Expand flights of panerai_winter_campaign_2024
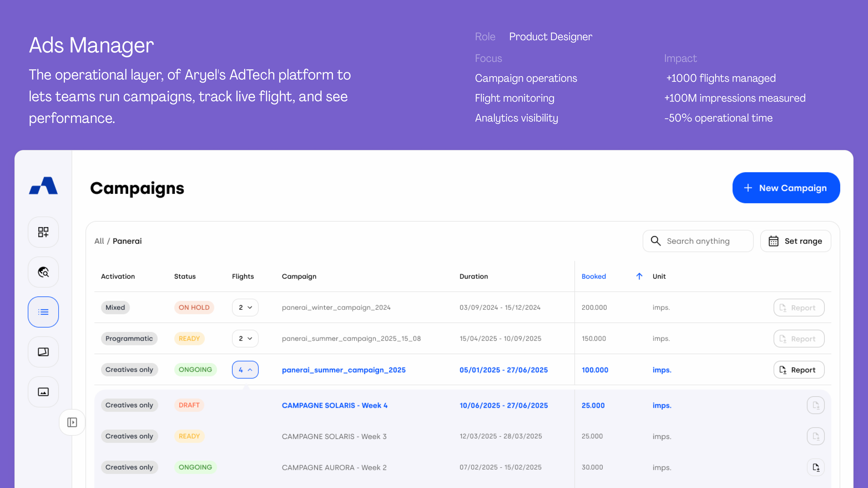 (x=245, y=307)
